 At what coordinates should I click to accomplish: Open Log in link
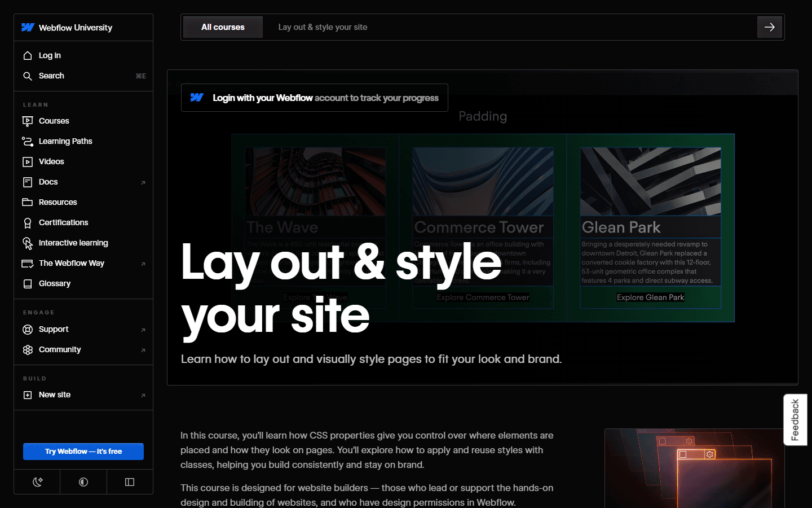(50, 55)
